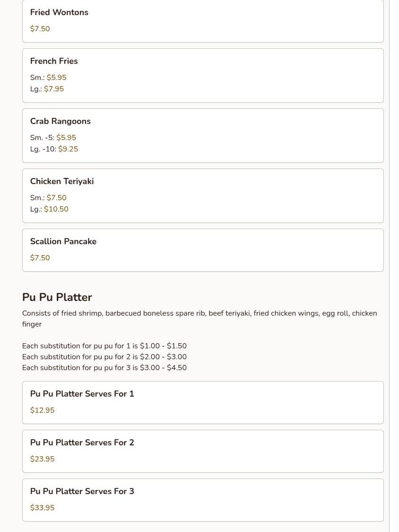This screenshot has width=399, height=532.
Task: Click the substitution note for pu pu for 3
Action: click(104, 368)
